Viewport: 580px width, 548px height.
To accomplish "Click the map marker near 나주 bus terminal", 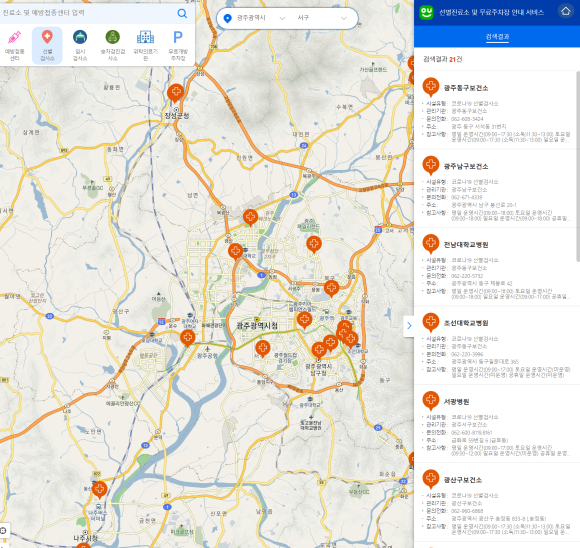I will pyautogui.click(x=100, y=490).
